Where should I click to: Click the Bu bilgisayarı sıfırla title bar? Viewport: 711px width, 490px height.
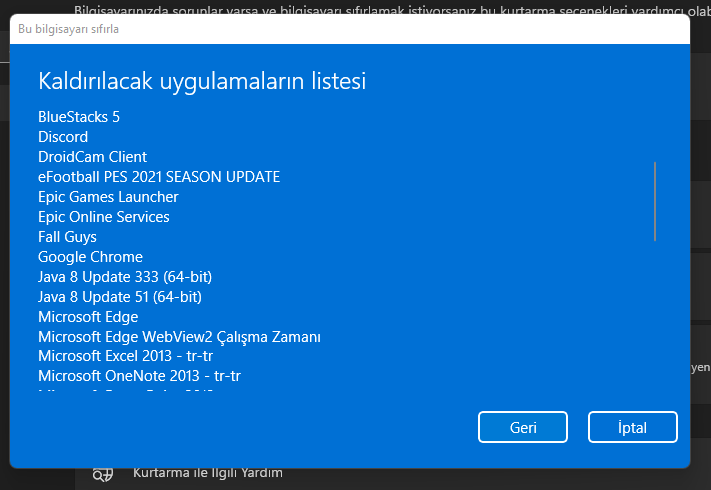350,29
